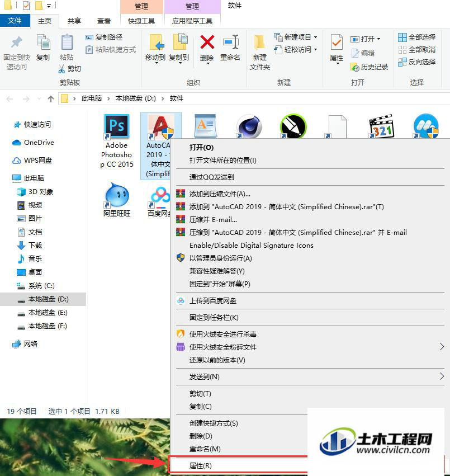This screenshot has width=450, height=476.
Task: Open the recent locations dropdown arrow
Action: 39,98
